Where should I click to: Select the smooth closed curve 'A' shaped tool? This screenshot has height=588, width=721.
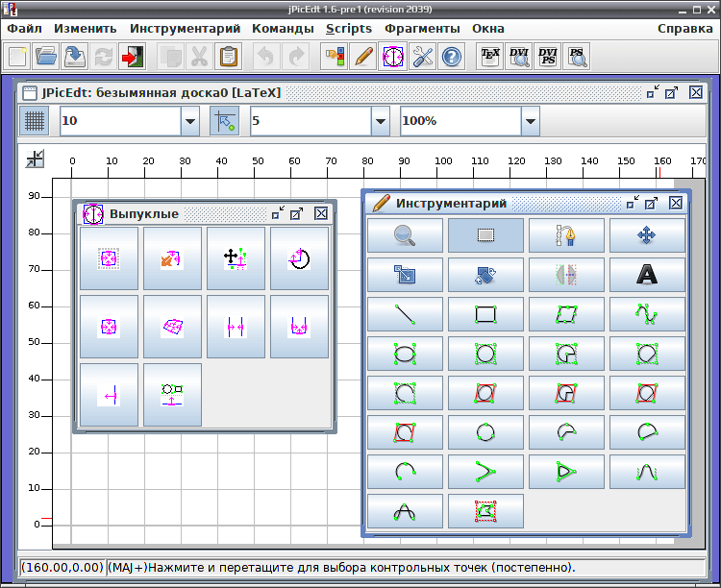point(405,511)
